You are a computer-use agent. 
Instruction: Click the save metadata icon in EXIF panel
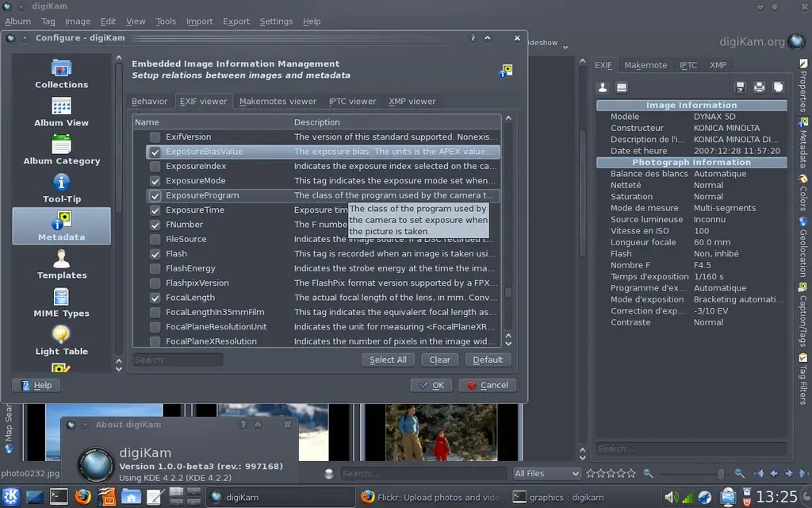tap(741, 87)
